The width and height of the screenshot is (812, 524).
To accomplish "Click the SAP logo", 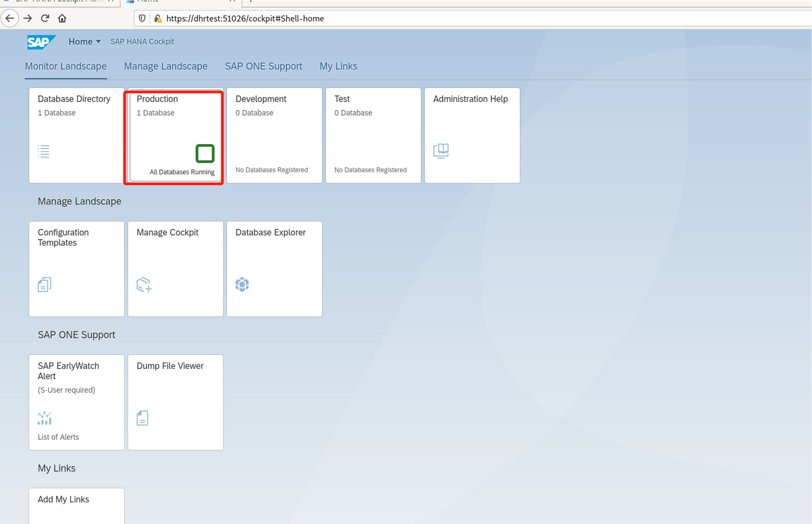I will (41, 42).
